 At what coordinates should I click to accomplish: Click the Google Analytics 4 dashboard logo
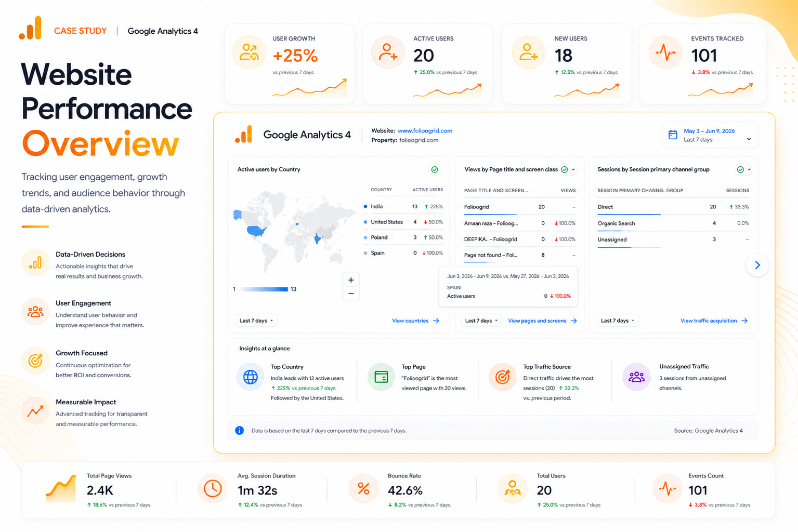tap(243, 135)
